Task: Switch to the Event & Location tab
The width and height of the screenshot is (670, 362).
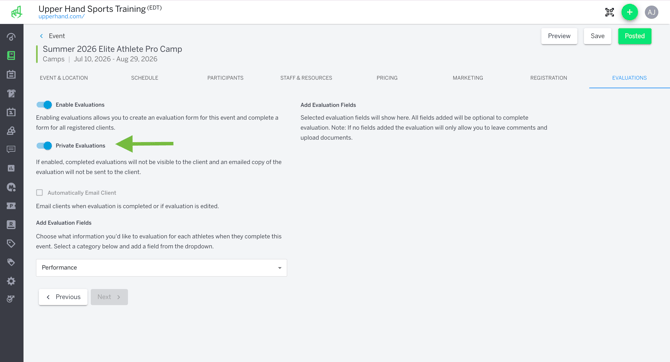Action: (x=64, y=78)
